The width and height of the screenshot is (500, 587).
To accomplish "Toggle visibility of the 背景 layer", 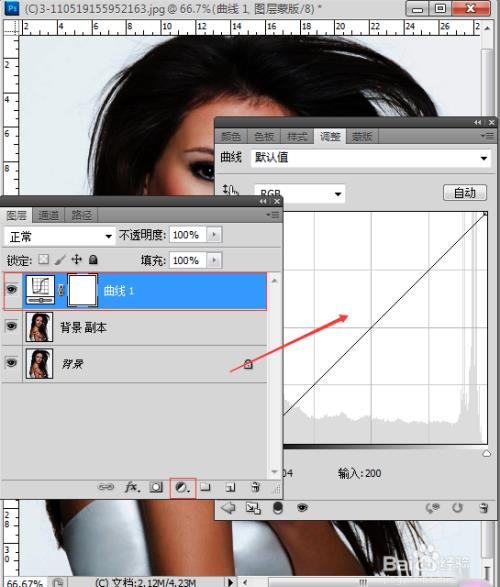I will click(12, 362).
